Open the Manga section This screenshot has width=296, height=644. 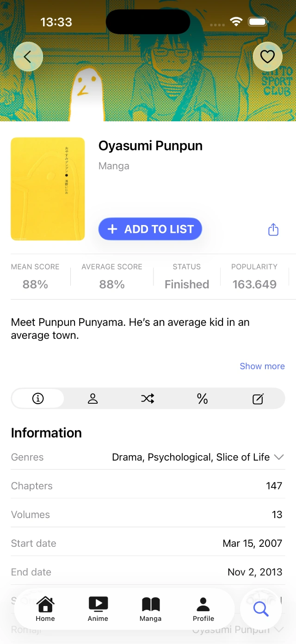pyautogui.click(x=151, y=609)
